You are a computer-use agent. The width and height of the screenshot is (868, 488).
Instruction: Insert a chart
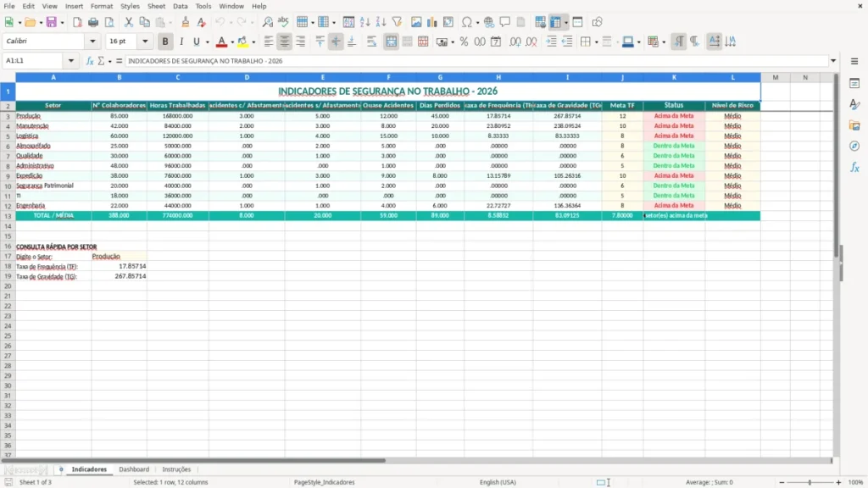point(432,22)
